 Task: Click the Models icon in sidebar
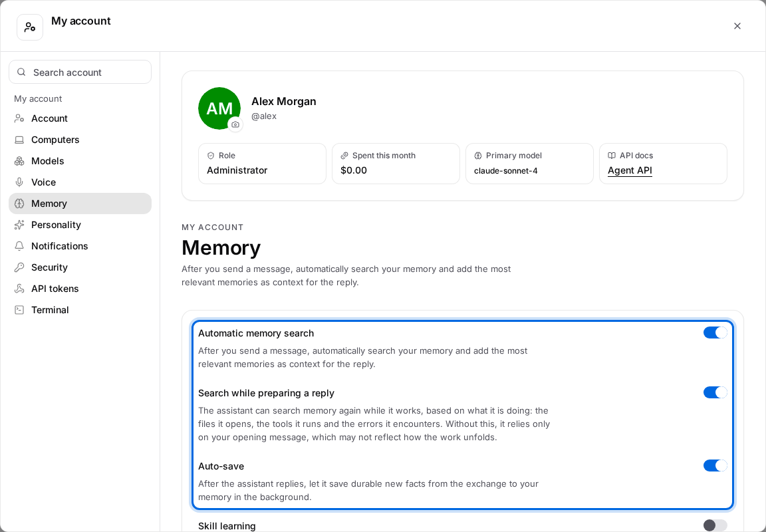click(x=19, y=161)
